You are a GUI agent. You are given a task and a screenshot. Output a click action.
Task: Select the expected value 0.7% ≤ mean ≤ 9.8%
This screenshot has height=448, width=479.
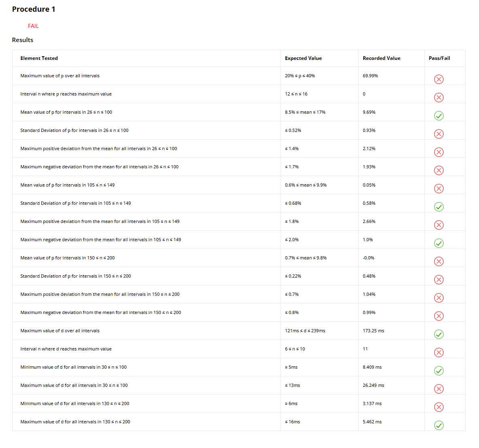click(306, 258)
